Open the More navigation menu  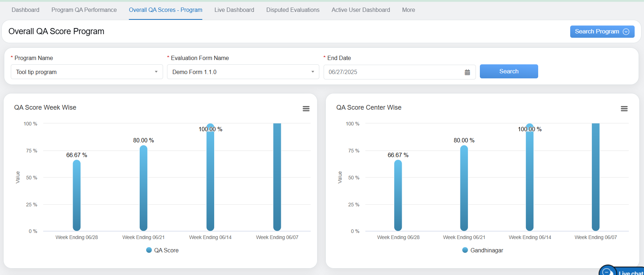(x=408, y=10)
